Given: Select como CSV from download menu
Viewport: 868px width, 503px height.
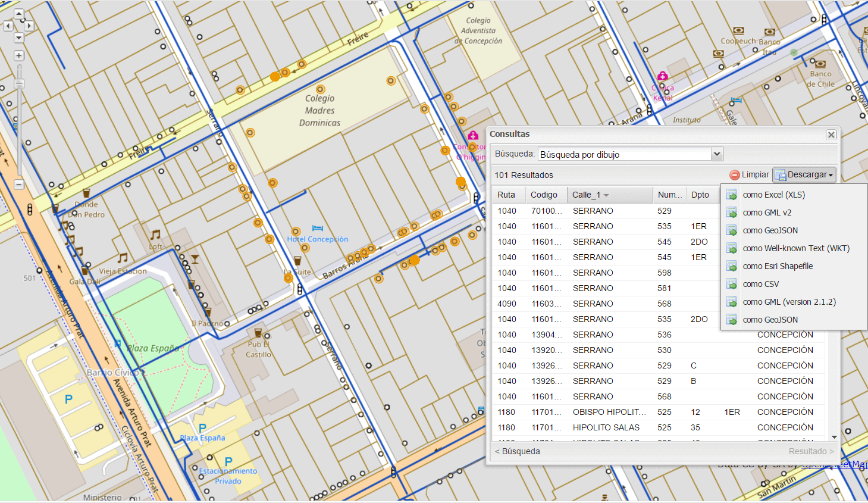Looking at the screenshot, I should 760,284.
